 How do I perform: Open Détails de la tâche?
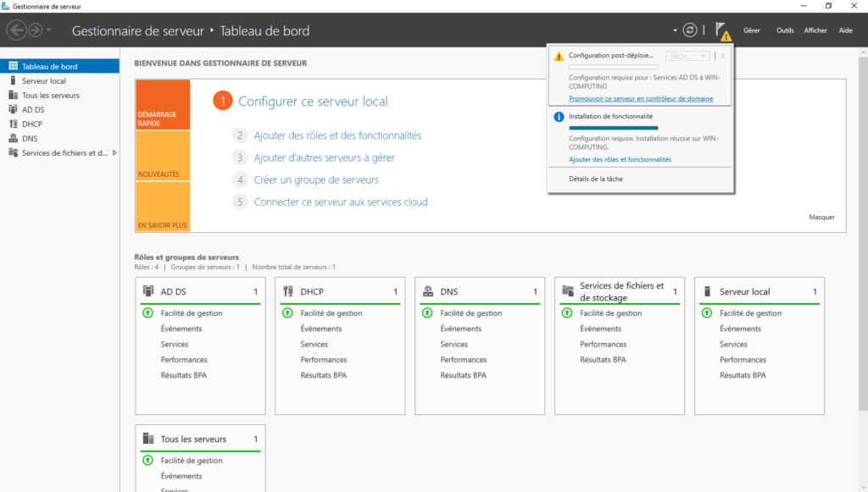point(596,179)
